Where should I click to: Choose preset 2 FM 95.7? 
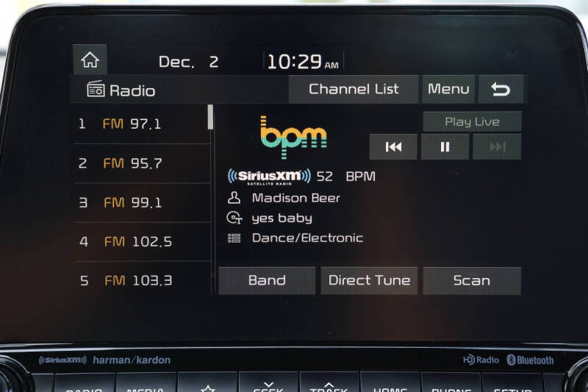tap(140, 163)
